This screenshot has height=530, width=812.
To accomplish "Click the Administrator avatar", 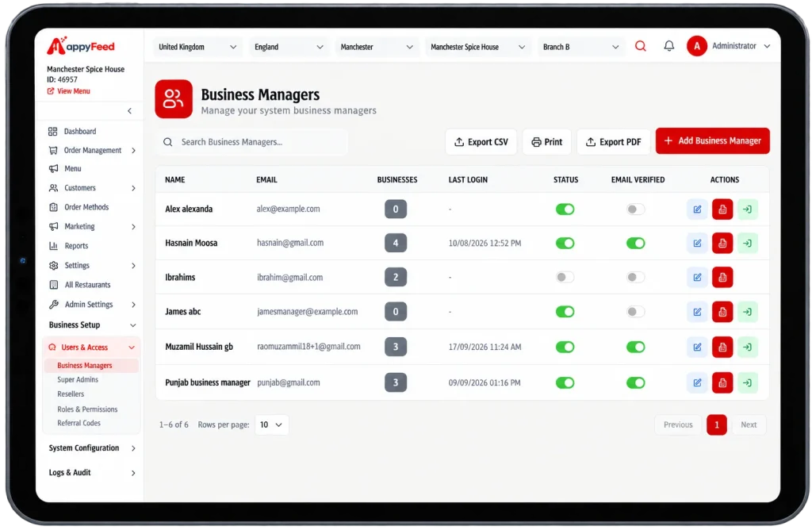I will (696, 46).
